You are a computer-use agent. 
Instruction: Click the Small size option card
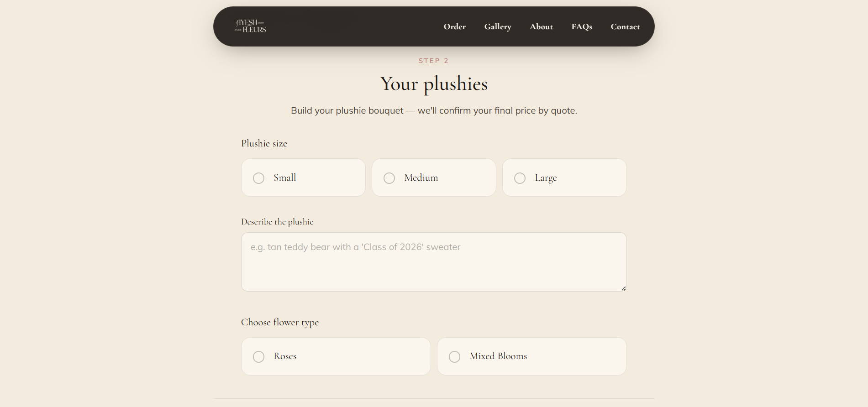(303, 177)
